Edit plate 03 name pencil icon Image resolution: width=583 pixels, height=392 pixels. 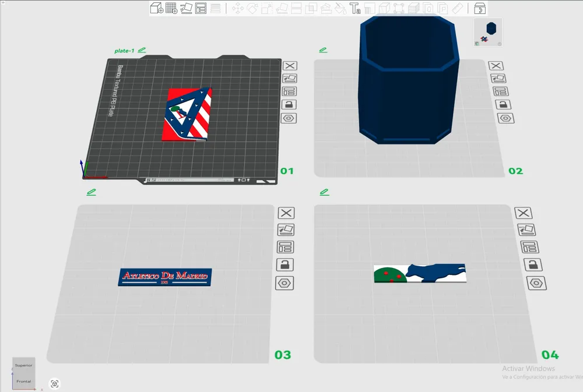coord(92,192)
